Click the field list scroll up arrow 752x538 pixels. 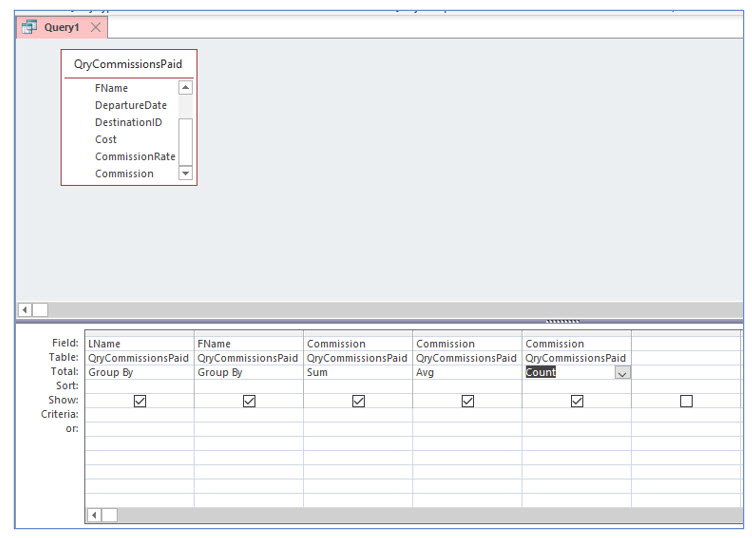point(186,88)
